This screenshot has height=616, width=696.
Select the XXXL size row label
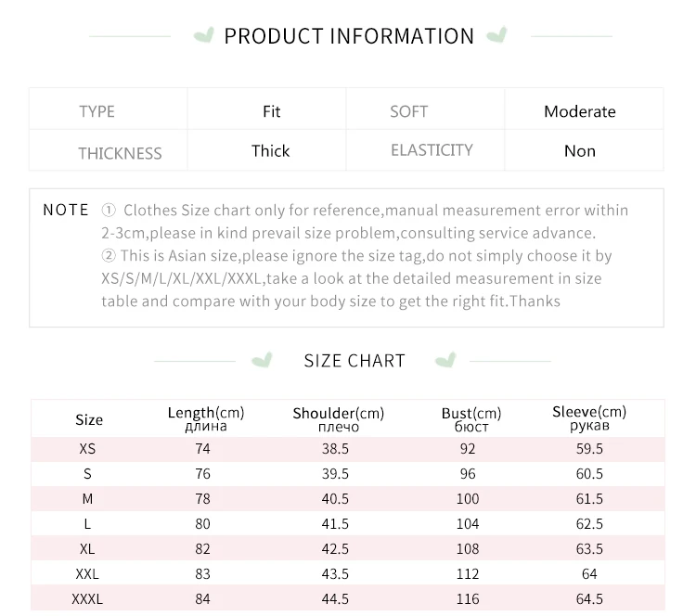click(x=87, y=599)
